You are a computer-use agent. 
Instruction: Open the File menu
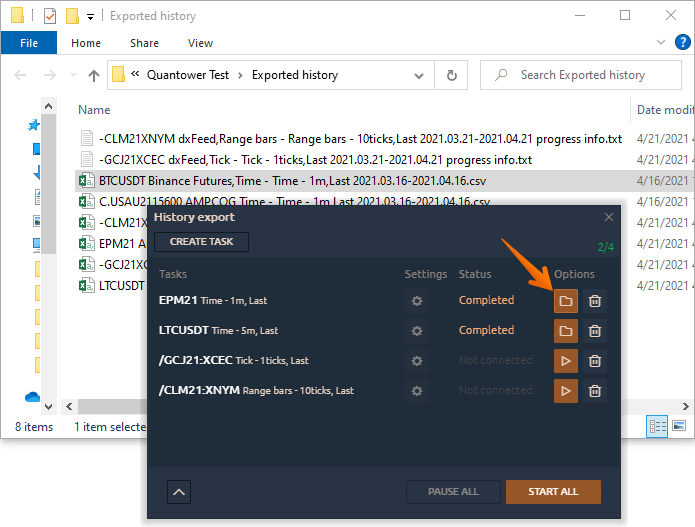(29, 43)
